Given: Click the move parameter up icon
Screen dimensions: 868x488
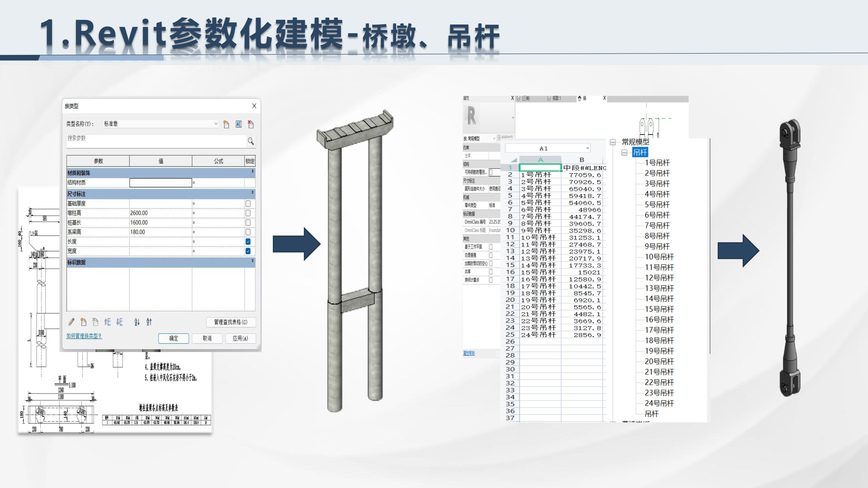Looking at the screenshot, I should tap(107, 322).
